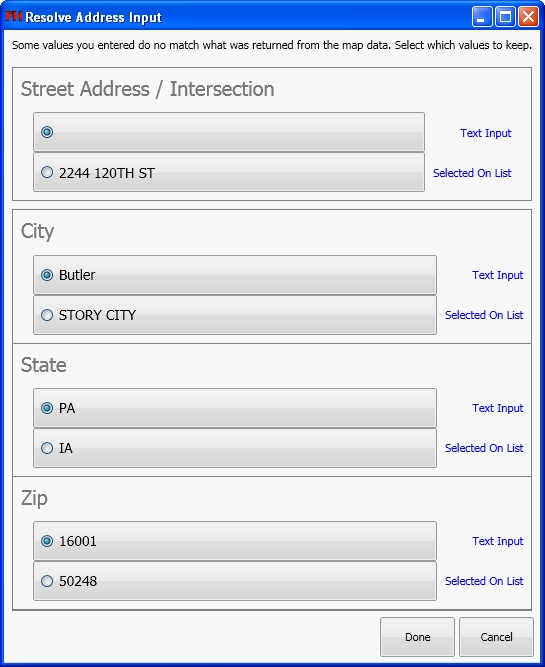Choose IA as the state
This screenshot has width=545, height=667.
click(235, 448)
